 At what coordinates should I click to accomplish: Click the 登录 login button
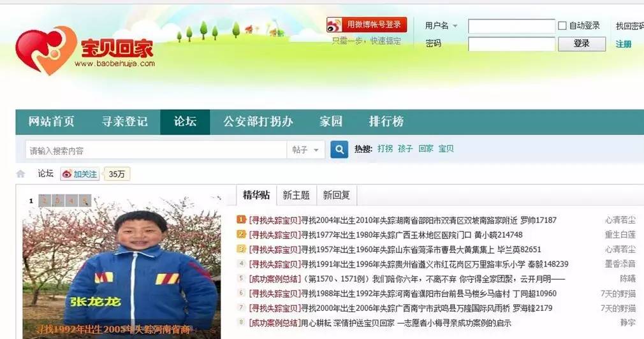(582, 43)
